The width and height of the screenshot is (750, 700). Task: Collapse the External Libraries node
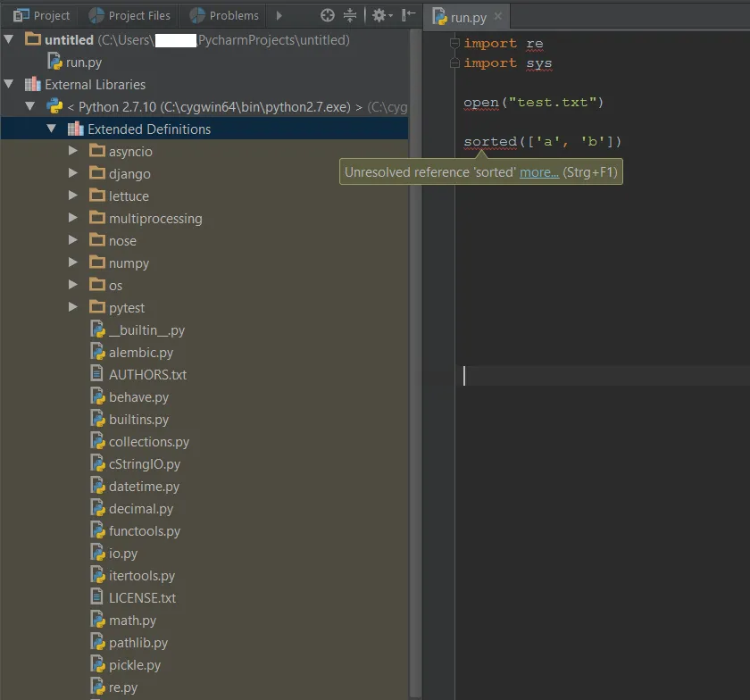pos(9,85)
